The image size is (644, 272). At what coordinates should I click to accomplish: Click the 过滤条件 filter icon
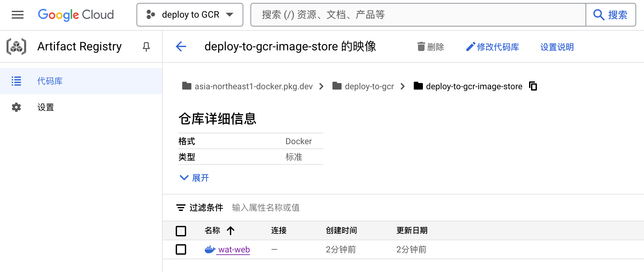point(181,208)
